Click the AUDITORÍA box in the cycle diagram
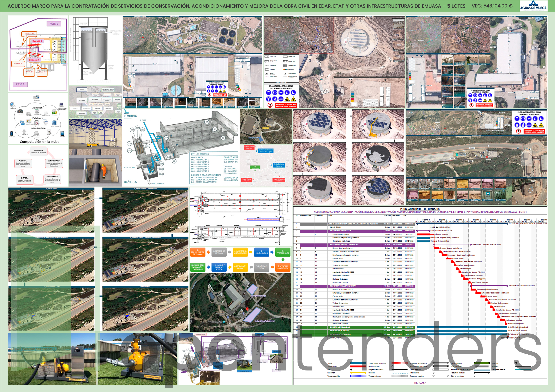The image size is (555, 392). [x=23, y=163]
